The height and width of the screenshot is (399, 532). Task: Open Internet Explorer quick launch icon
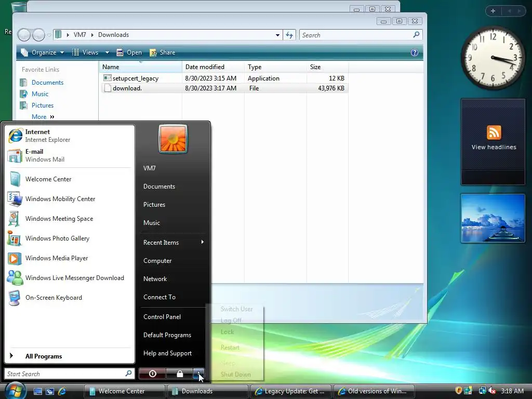click(62, 391)
